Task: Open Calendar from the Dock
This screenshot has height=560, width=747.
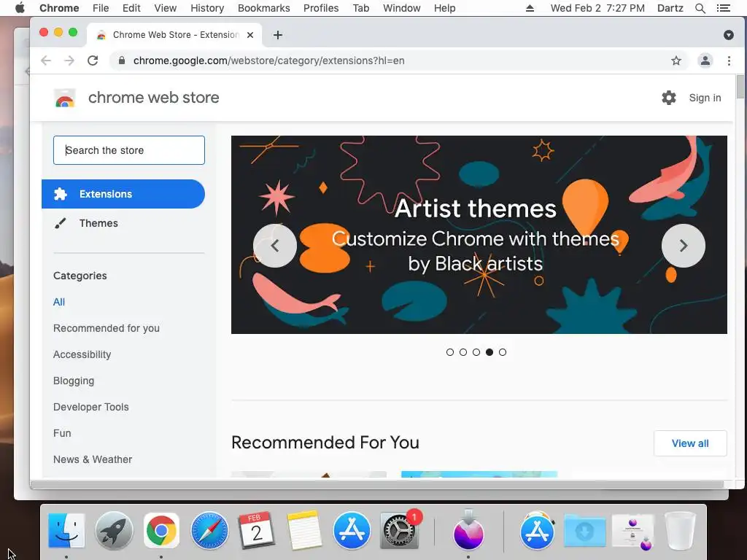Action: 256,531
